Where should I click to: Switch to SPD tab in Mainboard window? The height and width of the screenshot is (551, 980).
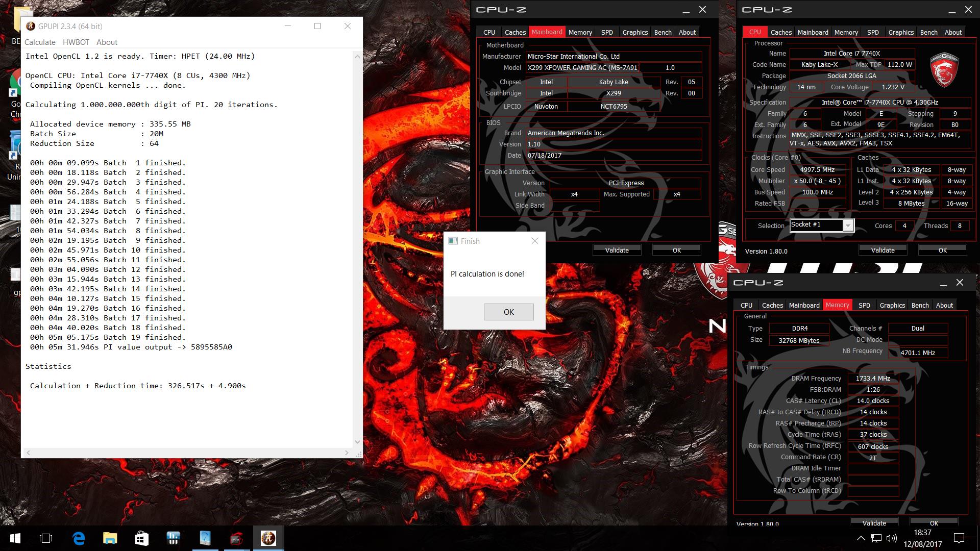click(607, 32)
